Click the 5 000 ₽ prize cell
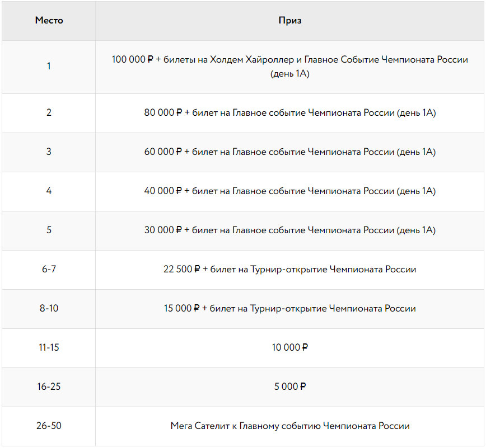The image size is (486, 448). click(290, 386)
